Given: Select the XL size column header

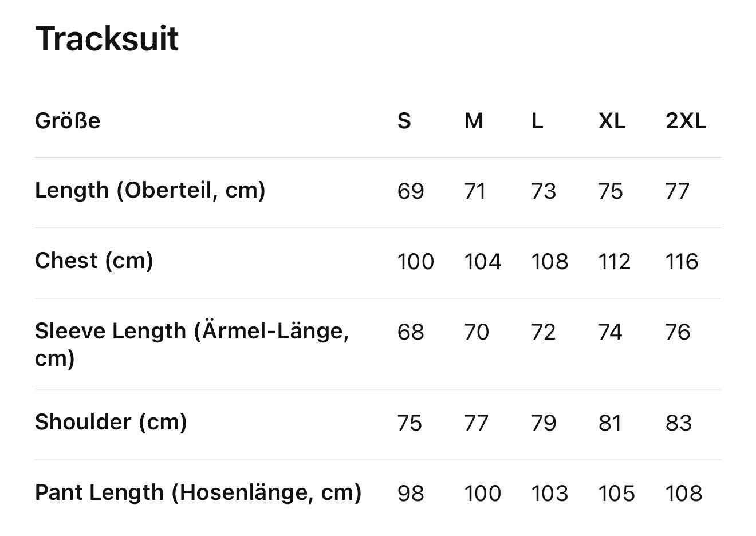Looking at the screenshot, I should coord(612,121).
